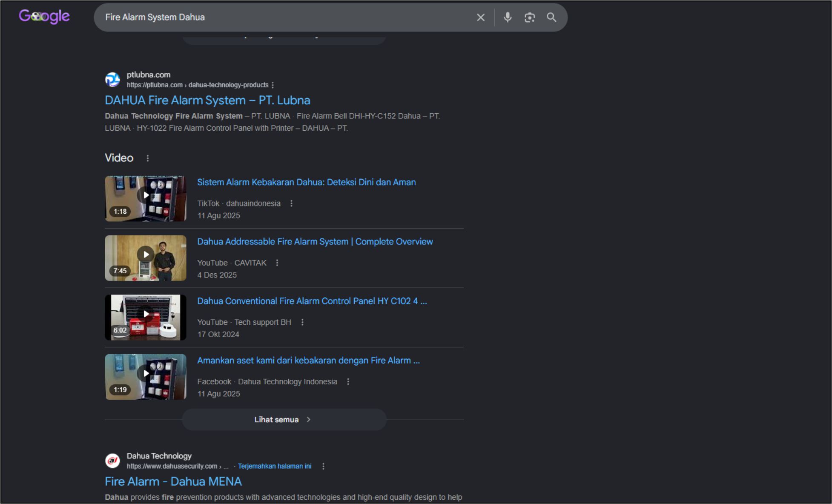Open options for TikTok dahuaindonesia result
This screenshot has height=504, width=832.
[x=291, y=203]
